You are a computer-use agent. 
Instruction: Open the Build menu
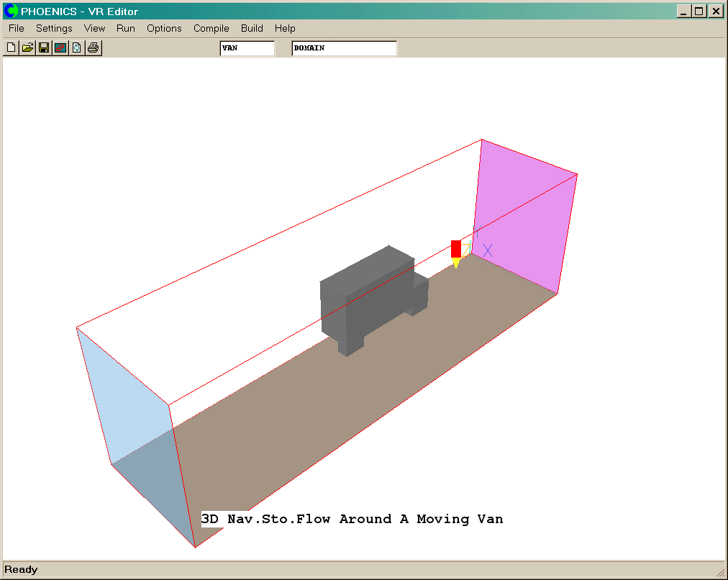pyautogui.click(x=252, y=29)
